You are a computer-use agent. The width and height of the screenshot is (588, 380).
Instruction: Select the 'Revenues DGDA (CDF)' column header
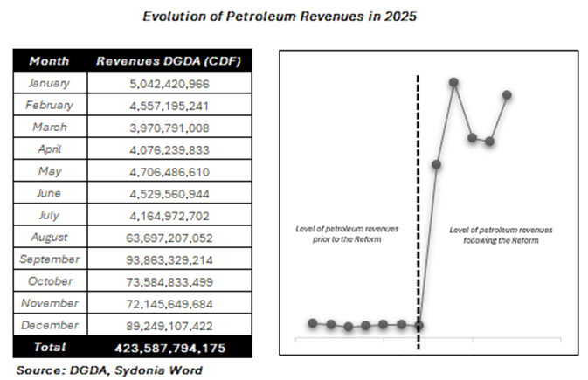170,61
